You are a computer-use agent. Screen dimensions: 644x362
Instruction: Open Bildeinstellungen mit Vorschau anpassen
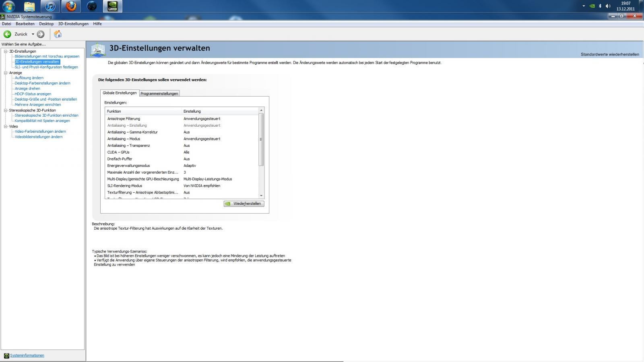coord(47,56)
